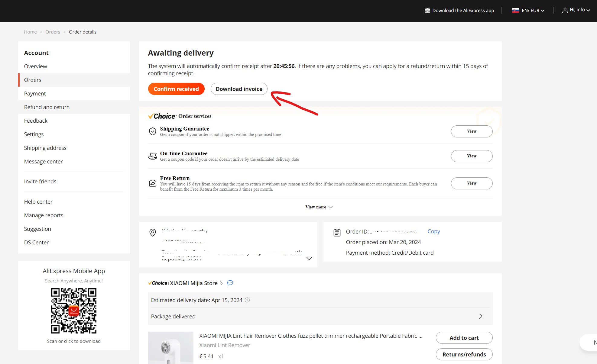Click the On-time Guarantee hand icon
The image size is (597, 364).
point(153,156)
